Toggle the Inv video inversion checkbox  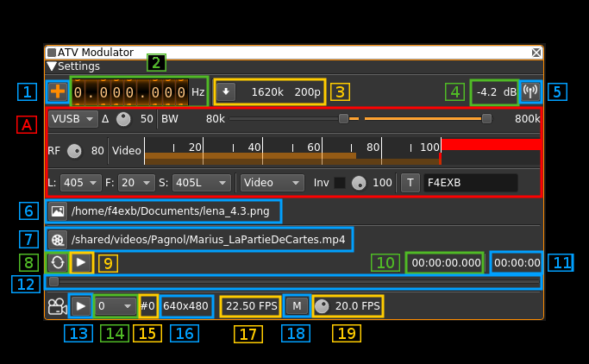coord(340,183)
